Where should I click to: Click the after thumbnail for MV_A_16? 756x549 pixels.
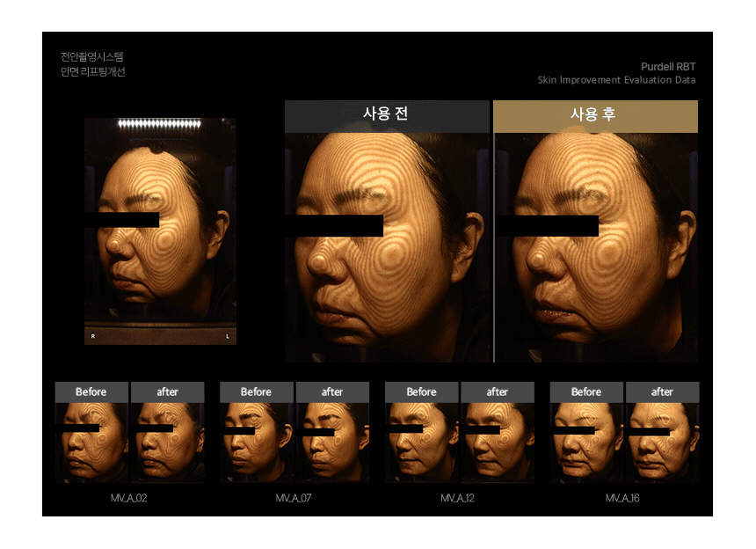(x=662, y=442)
